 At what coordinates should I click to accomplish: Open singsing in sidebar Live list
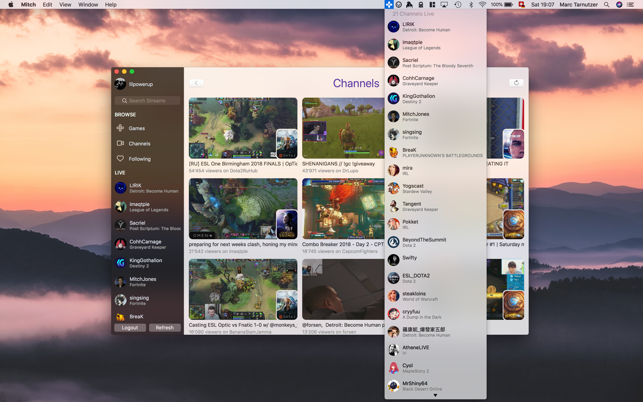[148, 300]
